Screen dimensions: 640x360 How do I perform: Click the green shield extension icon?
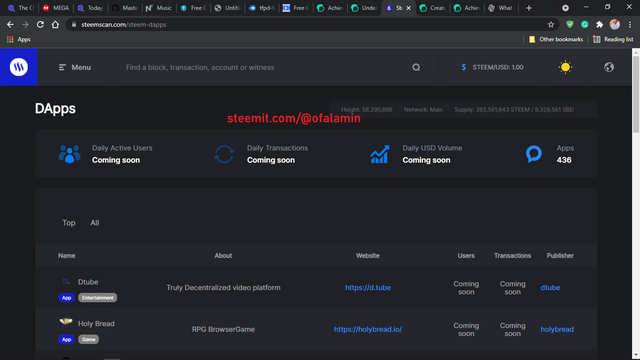(570, 24)
